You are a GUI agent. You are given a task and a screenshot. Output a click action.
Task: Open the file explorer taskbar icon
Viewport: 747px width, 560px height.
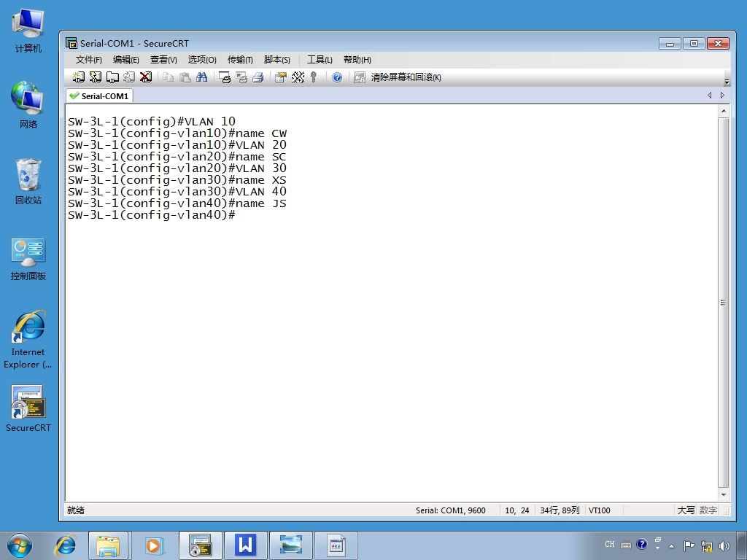coord(108,545)
